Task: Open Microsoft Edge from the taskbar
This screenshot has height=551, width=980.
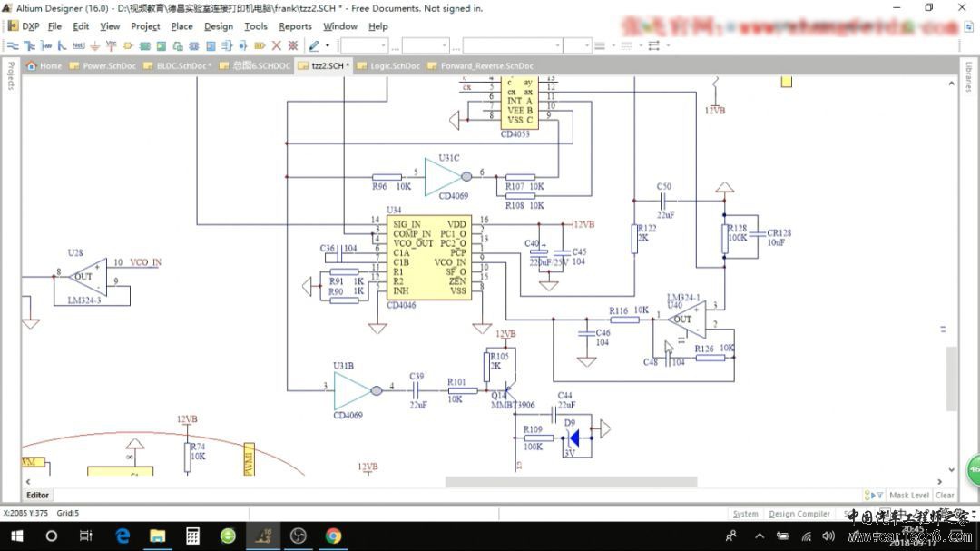Action: [122, 536]
